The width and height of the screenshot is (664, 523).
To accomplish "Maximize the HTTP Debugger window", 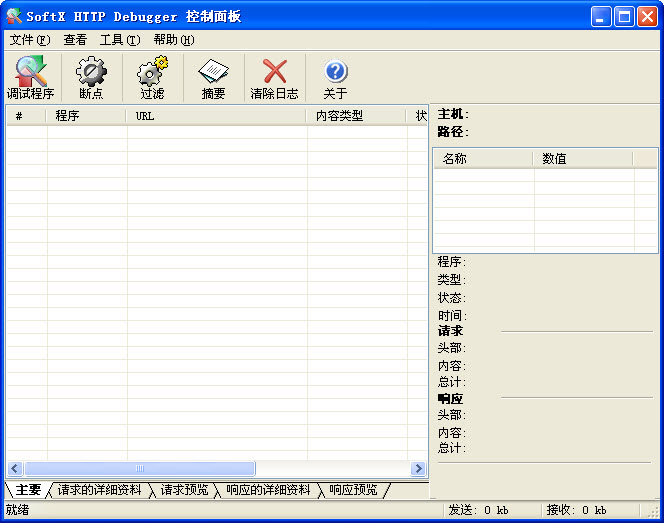I will pyautogui.click(x=624, y=17).
